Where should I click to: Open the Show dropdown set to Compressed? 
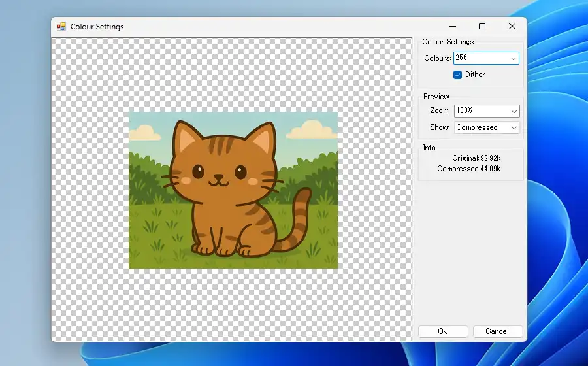487,127
